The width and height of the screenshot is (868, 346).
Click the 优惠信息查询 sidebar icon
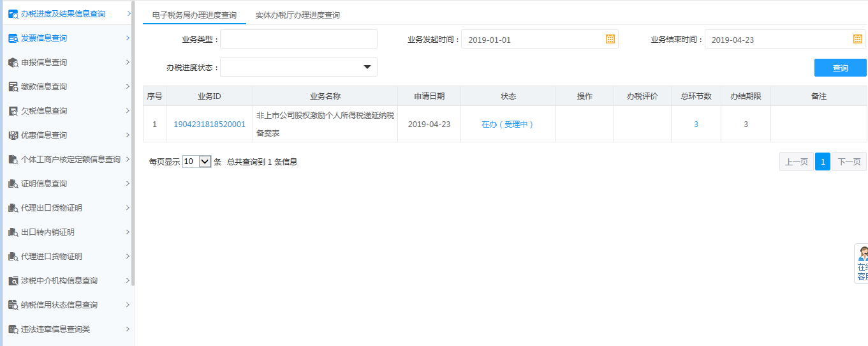click(x=13, y=135)
